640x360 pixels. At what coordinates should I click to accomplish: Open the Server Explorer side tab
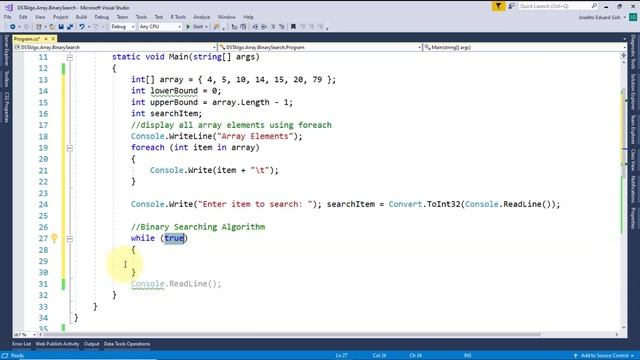point(6,50)
